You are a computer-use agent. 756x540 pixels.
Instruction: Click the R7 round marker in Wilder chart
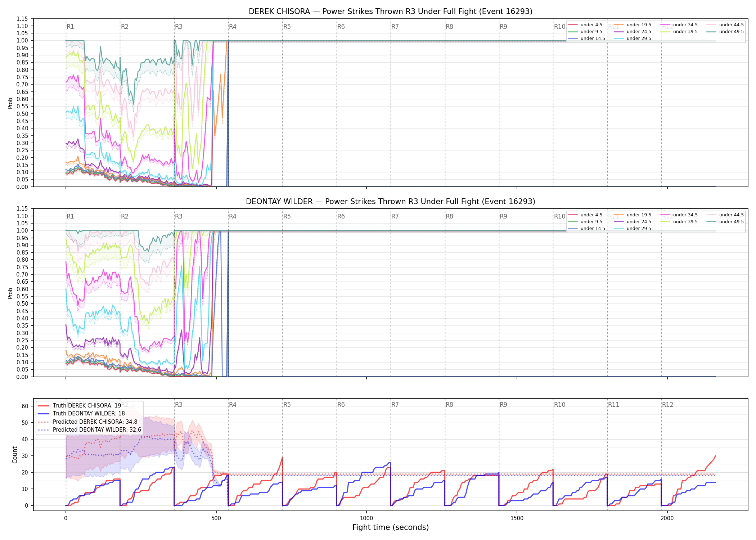tap(395, 216)
